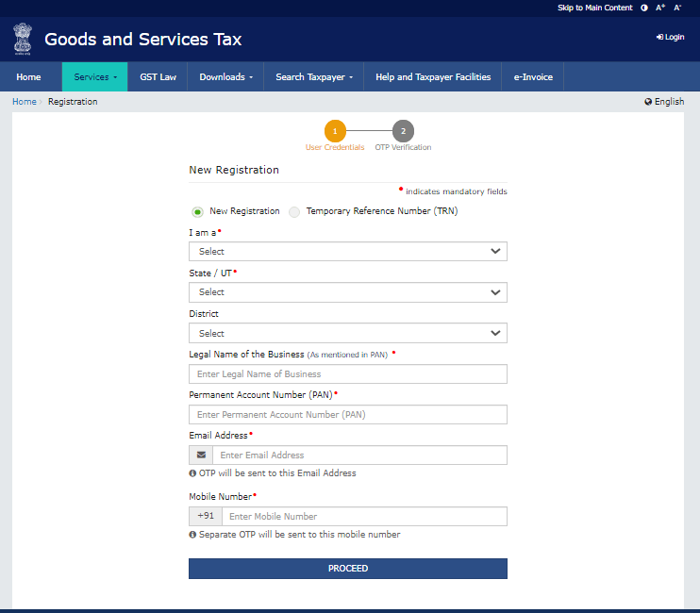Image resolution: width=700 pixels, height=613 pixels.
Task: Open the State / UT dropdown
Action: point(348,292)
